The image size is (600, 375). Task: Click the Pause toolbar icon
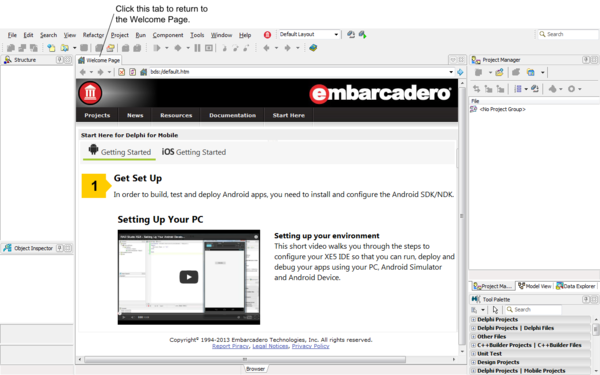(197, 48)
